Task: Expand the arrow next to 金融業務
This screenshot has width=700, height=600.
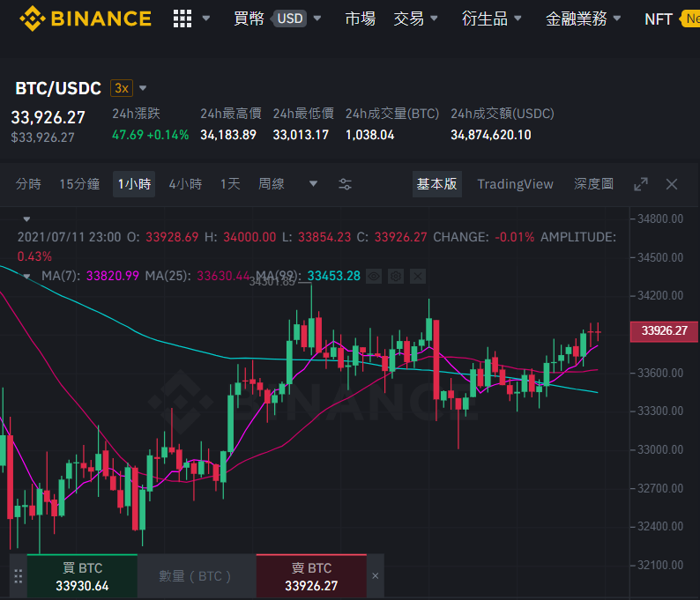Action: [617, 19]
